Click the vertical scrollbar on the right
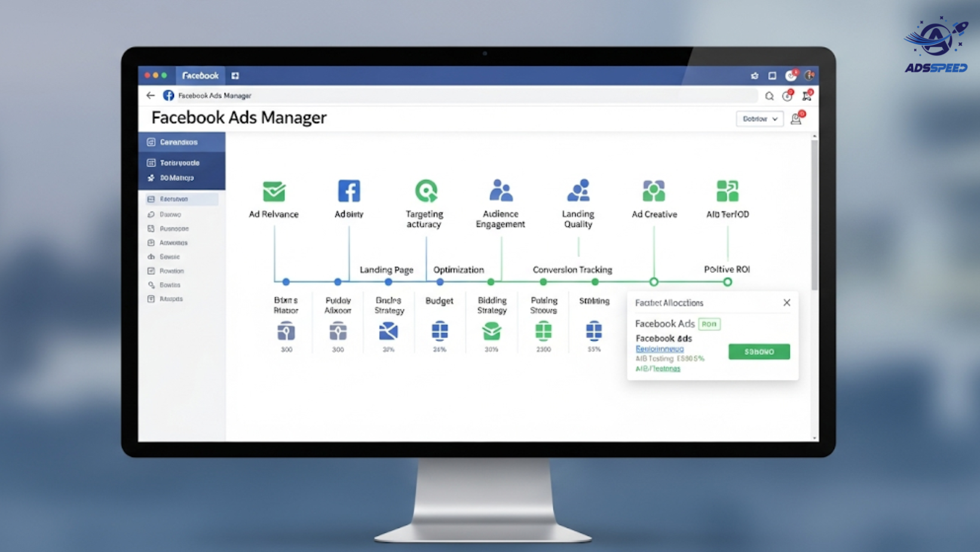Viewport: 980px width, 552px height. (814, 215)
